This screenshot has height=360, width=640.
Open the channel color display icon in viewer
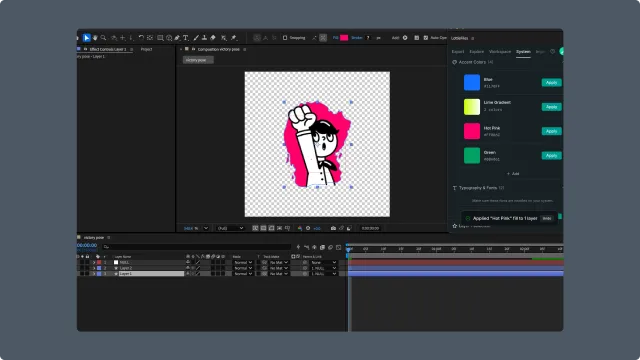(x=300, y=228)
